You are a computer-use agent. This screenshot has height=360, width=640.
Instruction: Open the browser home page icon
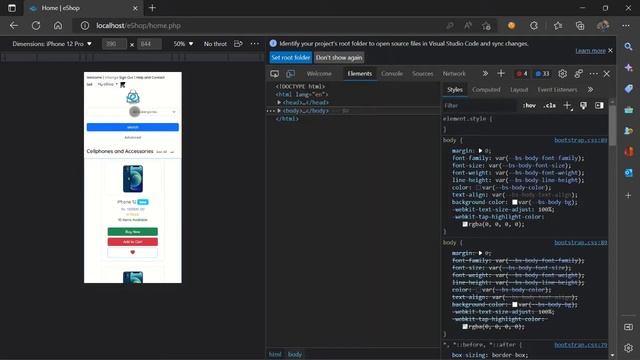[x=58, y=25]
